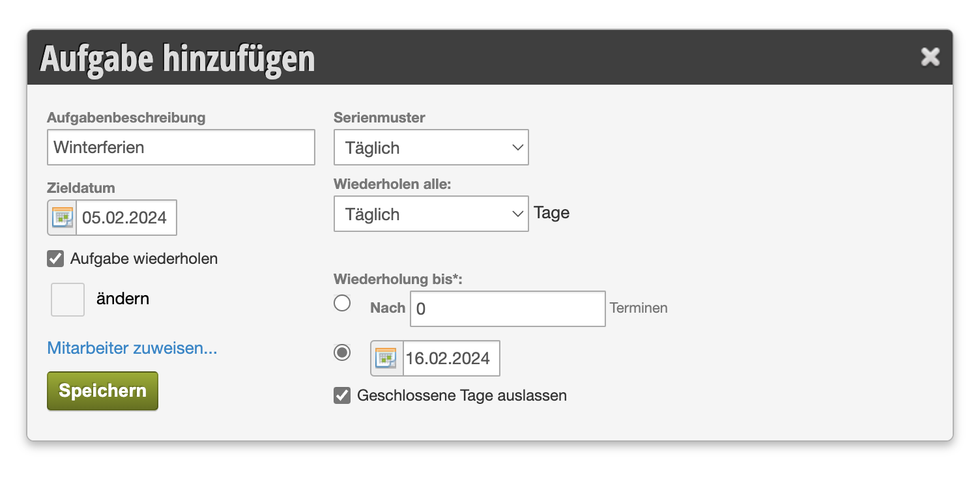Select the Nach Terminen radio button
980x486 pixels.
click(342, 304)
